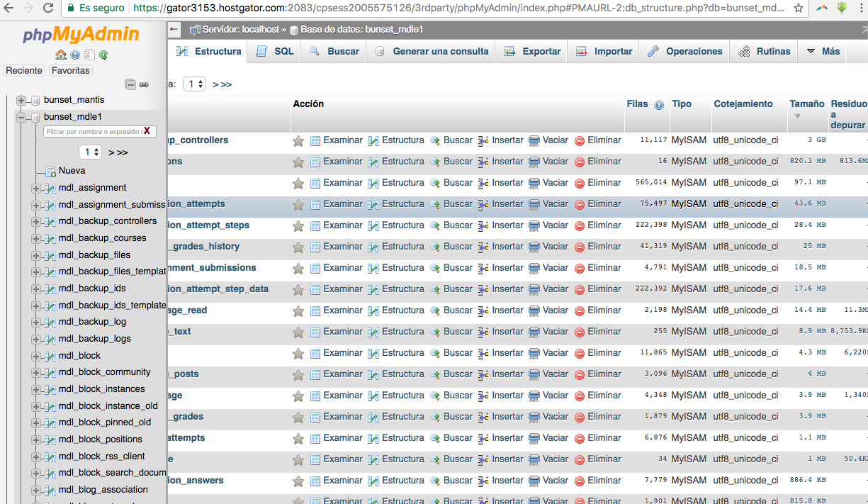
Task: Open the Rutinas tab
Action: click(764, 51)
